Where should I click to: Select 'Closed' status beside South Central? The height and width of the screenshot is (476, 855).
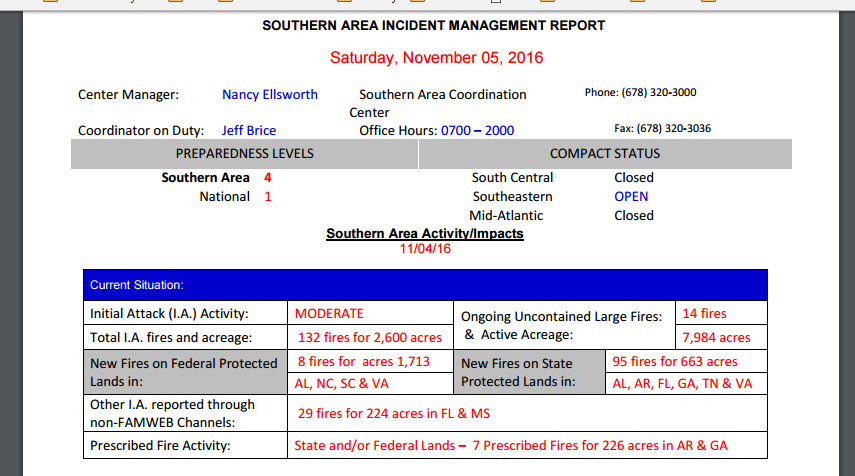click(x=634, y=178)
